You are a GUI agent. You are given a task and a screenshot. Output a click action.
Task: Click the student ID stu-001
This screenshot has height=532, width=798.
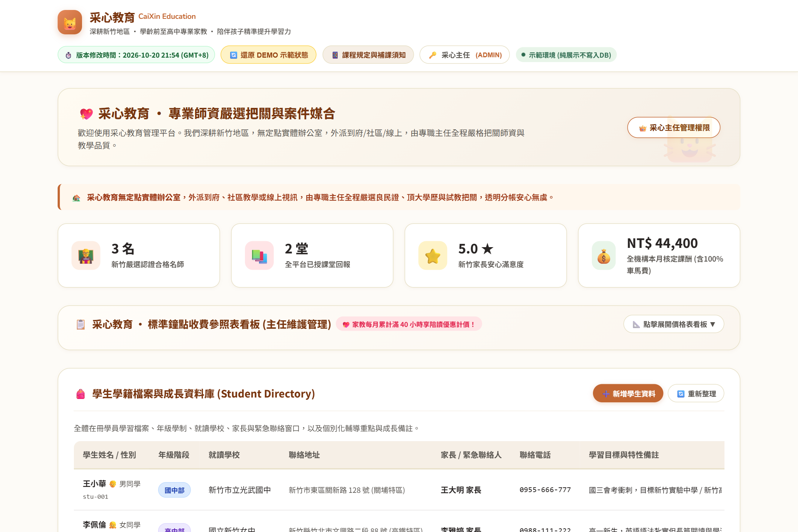[x=96, y=497]
